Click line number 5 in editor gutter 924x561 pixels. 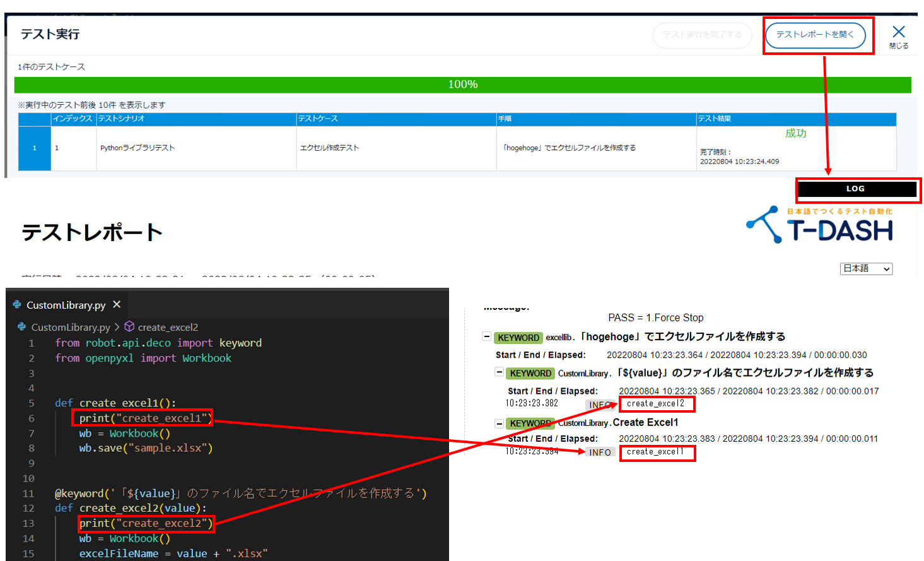31,403
